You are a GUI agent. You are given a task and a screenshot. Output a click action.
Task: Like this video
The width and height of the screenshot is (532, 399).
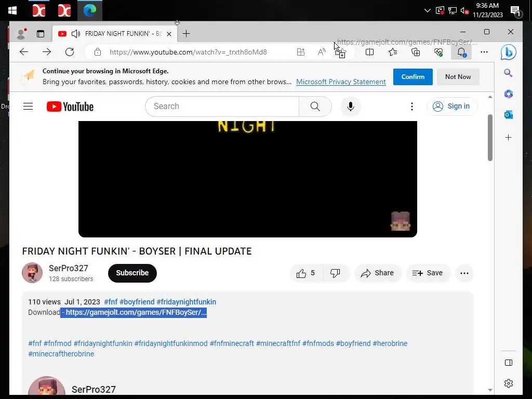[305, 273]
